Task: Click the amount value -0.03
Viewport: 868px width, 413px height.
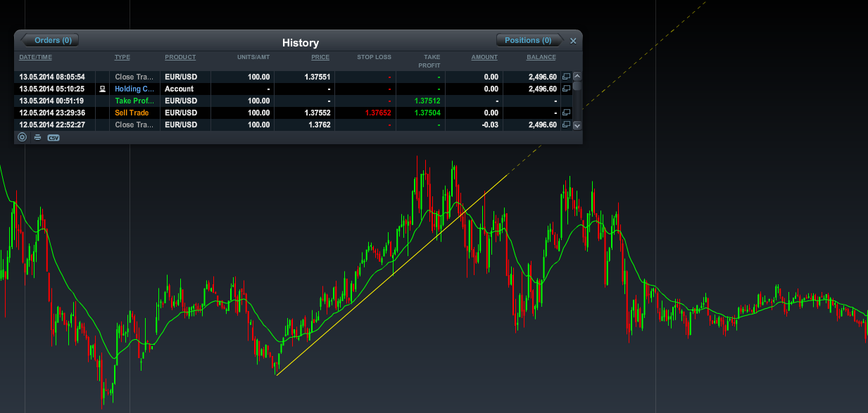Action: [490, 125]
